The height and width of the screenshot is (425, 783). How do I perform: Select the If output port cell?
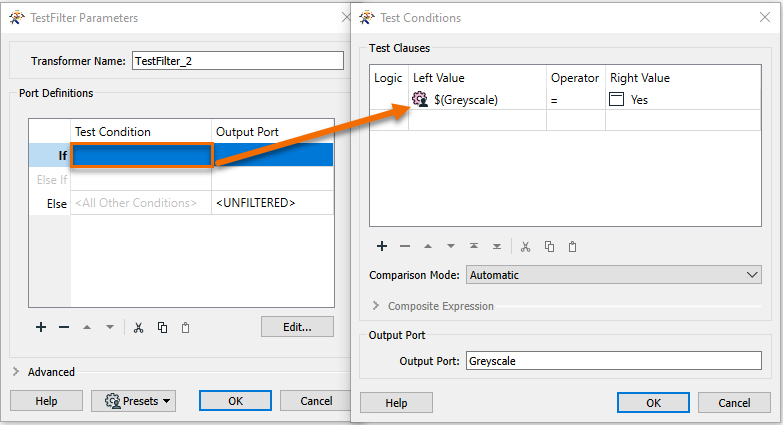(x=273, y=155)
